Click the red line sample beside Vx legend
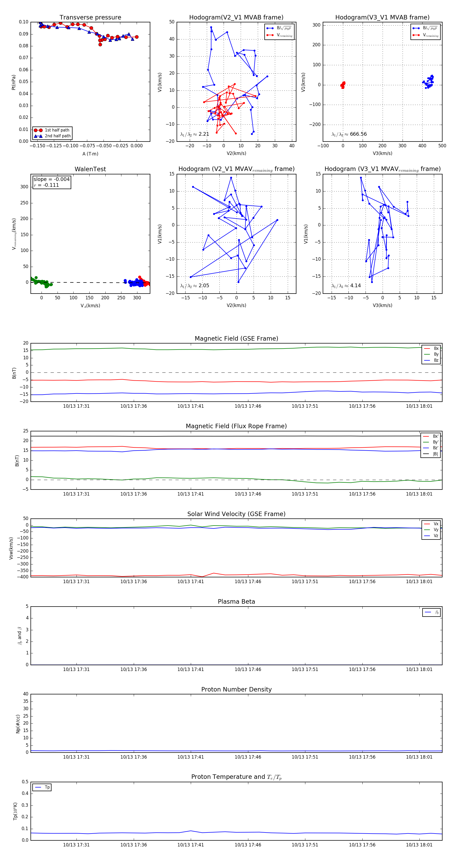Screen dimensions: 473x868 (427, 524)
